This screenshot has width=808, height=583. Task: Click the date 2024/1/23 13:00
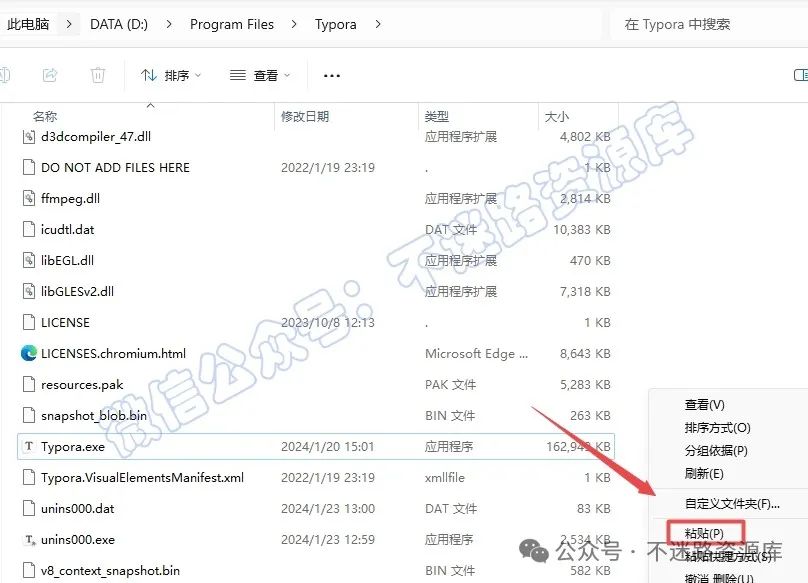(x=328, y=509)
